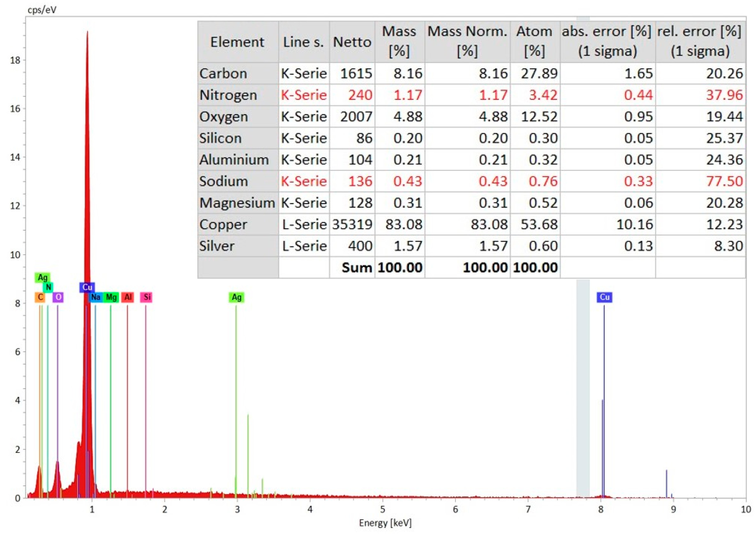Select the Nitrogen row name
Viewport: 756px width, 534px height.
[228, 95]
